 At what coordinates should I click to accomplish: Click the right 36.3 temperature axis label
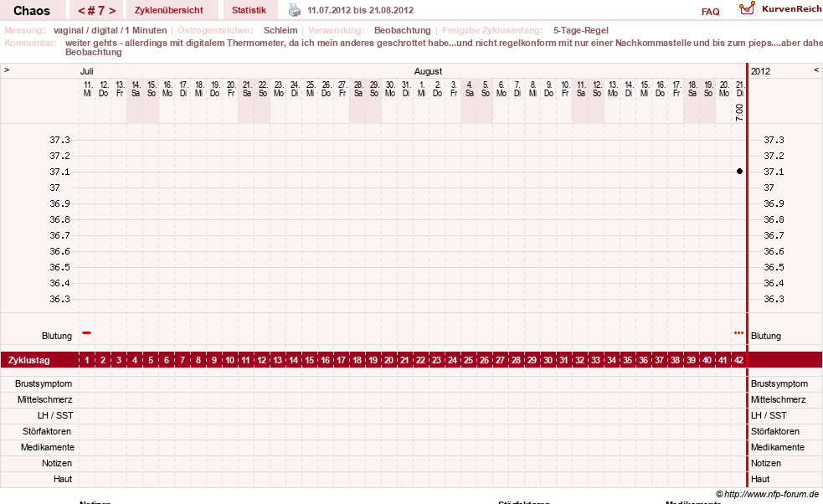pyautogui.click(x=774, y=299)
